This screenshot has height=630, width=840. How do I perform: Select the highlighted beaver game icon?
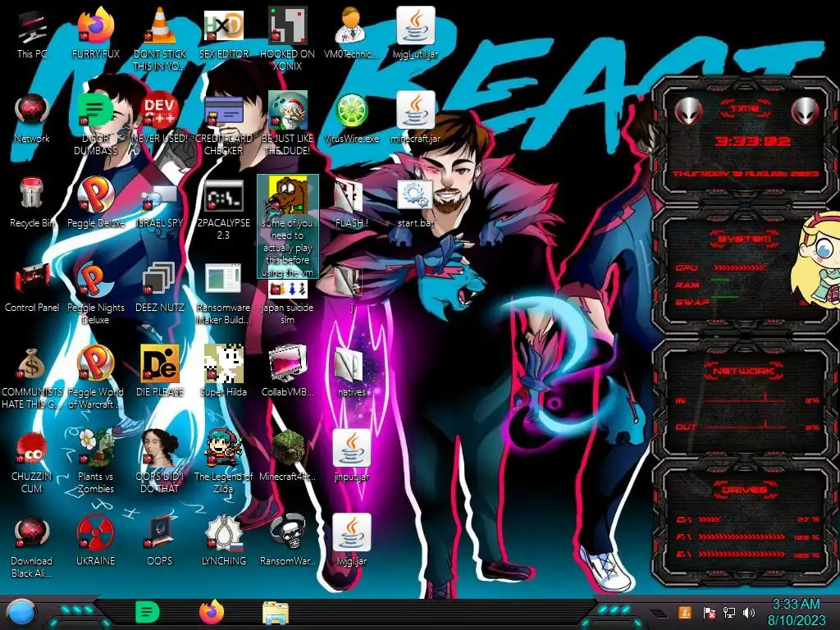coord(288,195)
